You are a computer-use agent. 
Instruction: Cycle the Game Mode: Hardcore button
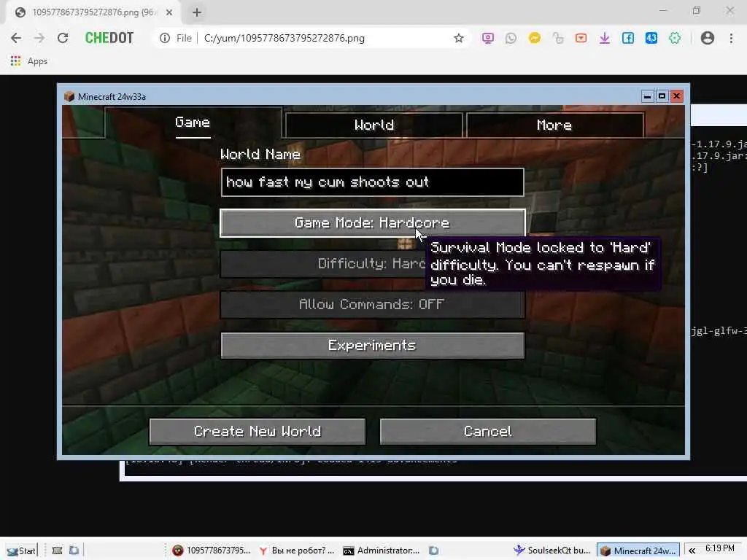[373, 223]
